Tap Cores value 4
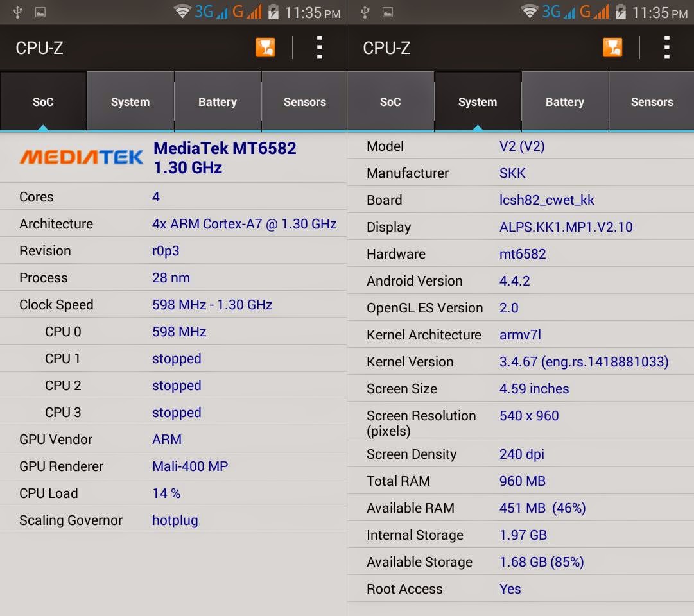 156,197
